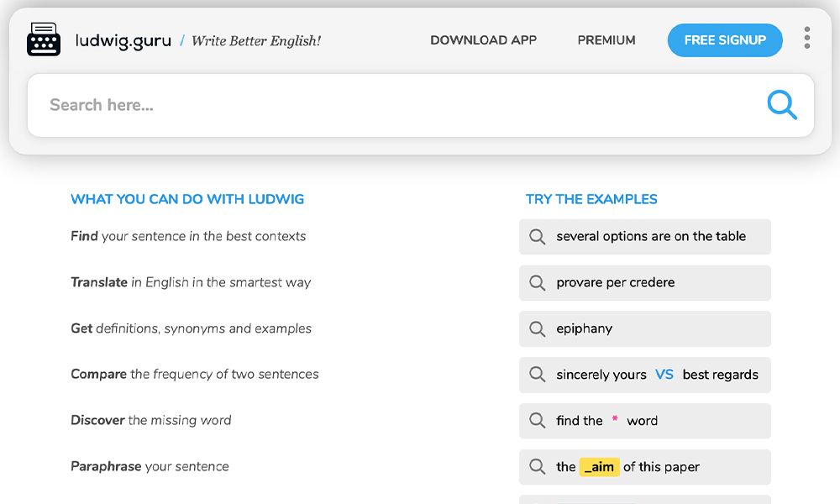840x504 pixels.
Task: Click magnifier icon beside 'several options are on the table'
Action: [x=538, y=237]
